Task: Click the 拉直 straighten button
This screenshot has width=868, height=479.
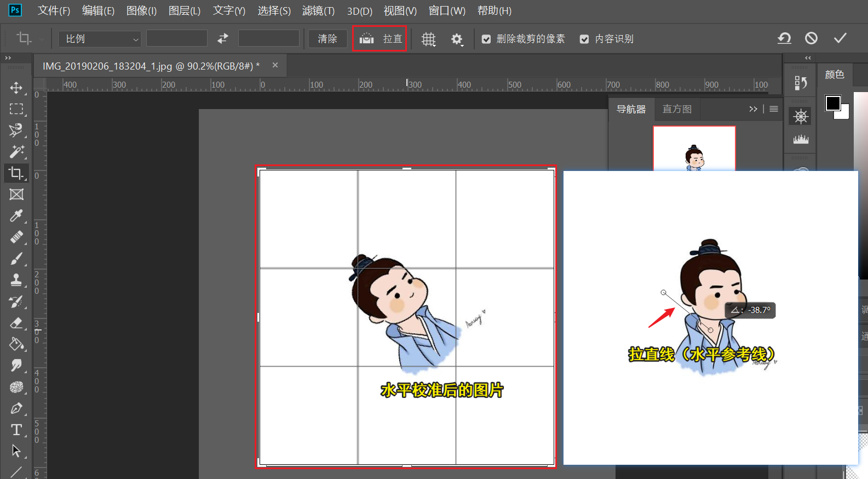Action: (380, 39)
